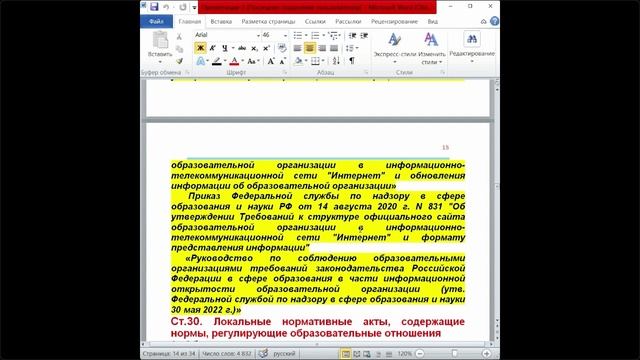Click русский language indicator in status bar
Viewport: 640px width, 360px height.
(x=284, y=353)
